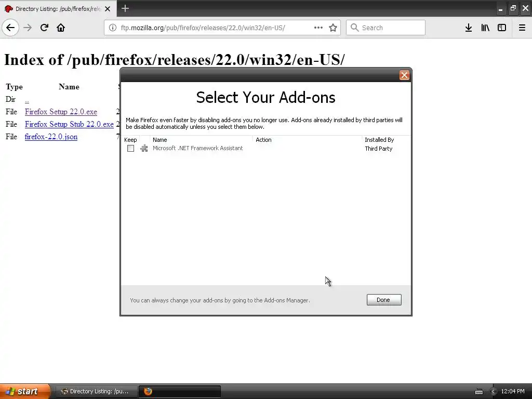This screenshot has height=399, width=532.
Task: Click the forward navigation arrow
Action: coord(28,28)
